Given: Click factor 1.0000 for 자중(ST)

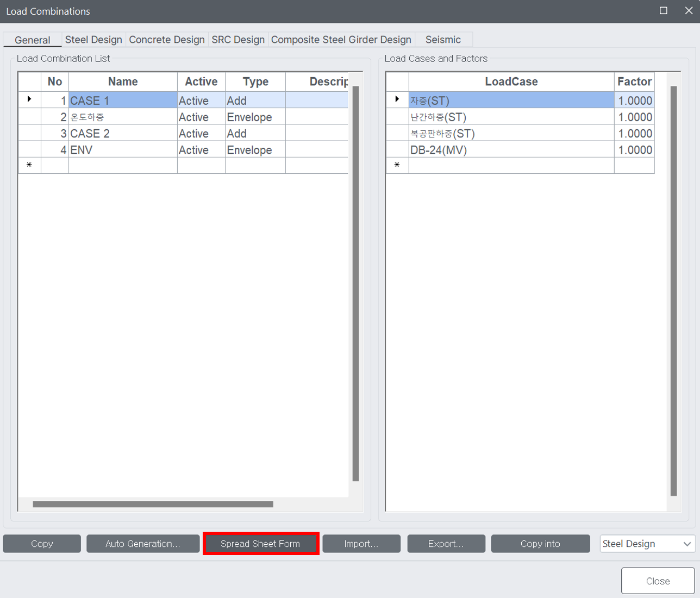Looking at the screenshot, I should pyautogui.click(x=634, y=100).
